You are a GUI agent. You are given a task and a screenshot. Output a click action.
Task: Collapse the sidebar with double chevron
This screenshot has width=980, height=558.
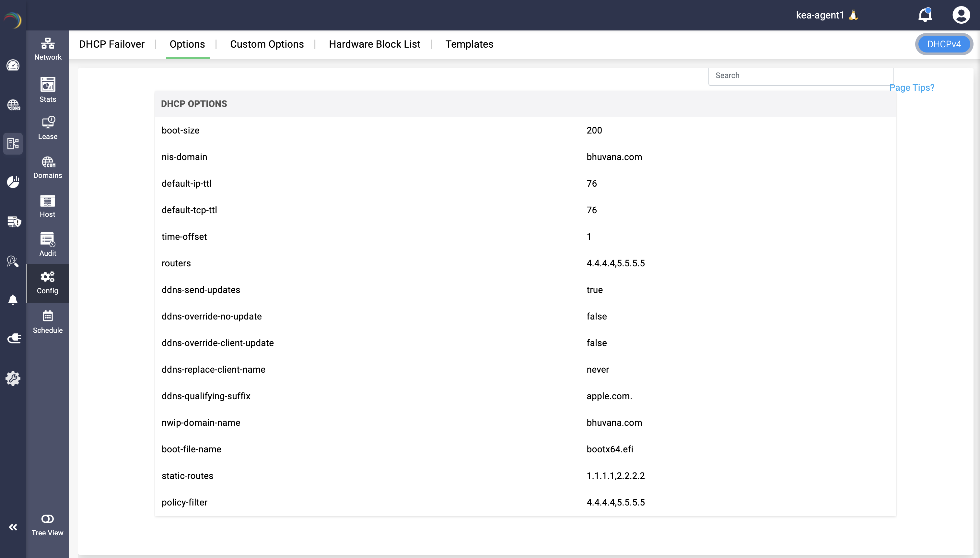(13, 527)
